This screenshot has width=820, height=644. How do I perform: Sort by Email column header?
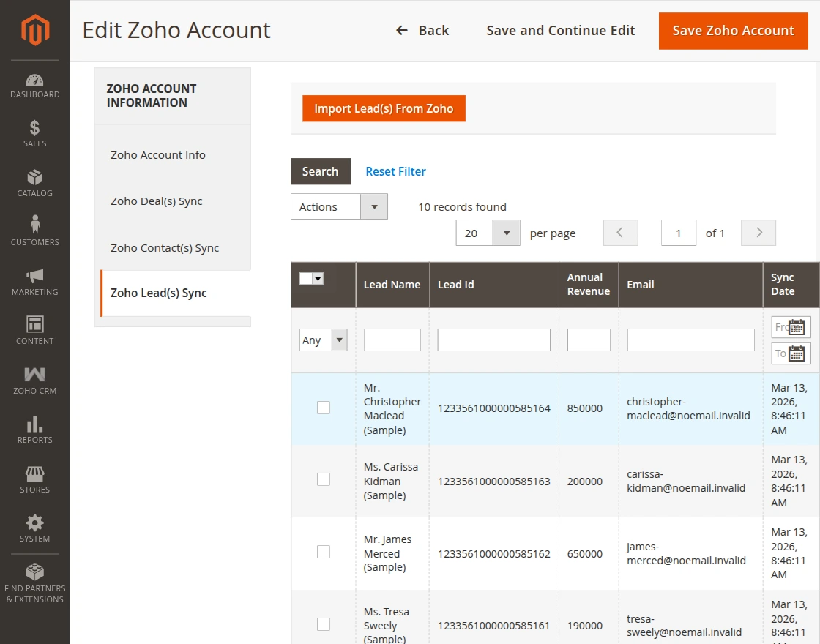pyautogui.click(x=690, y=285)
